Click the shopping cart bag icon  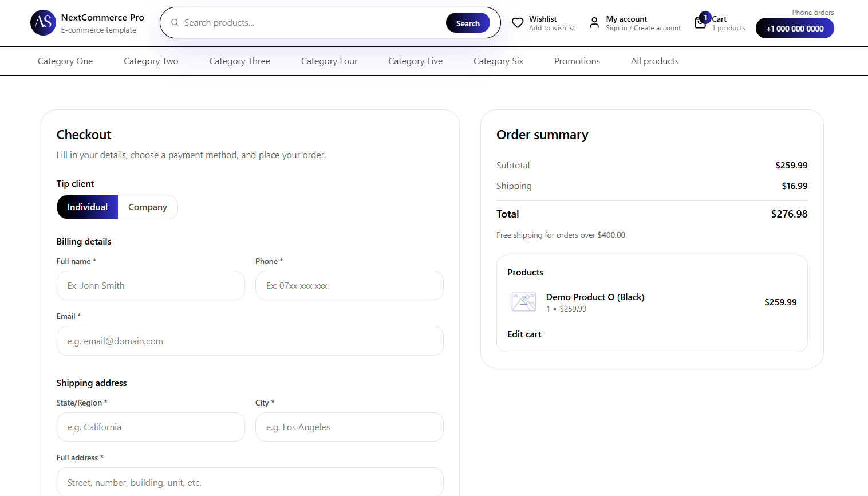point(700,23)
